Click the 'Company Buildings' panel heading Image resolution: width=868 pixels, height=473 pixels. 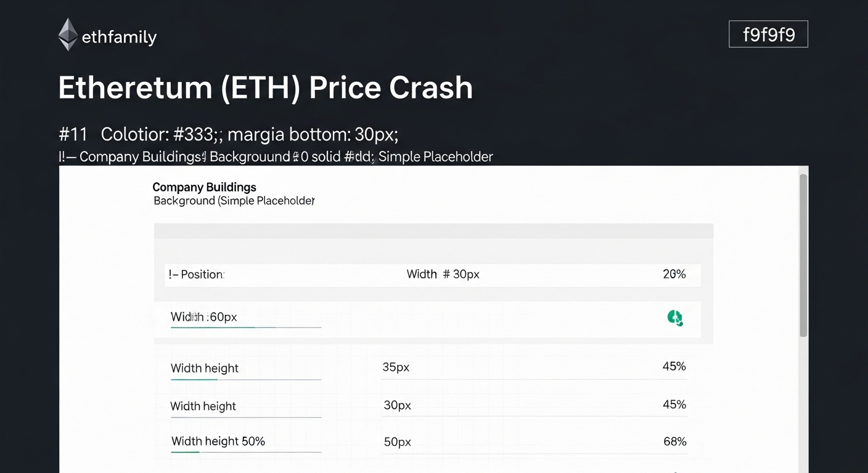[204, 187]
